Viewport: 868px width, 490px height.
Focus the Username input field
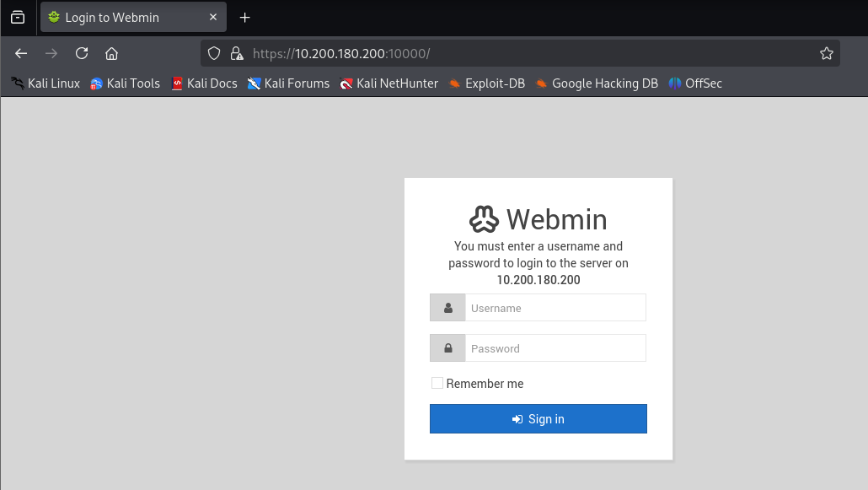pos(555,308)
